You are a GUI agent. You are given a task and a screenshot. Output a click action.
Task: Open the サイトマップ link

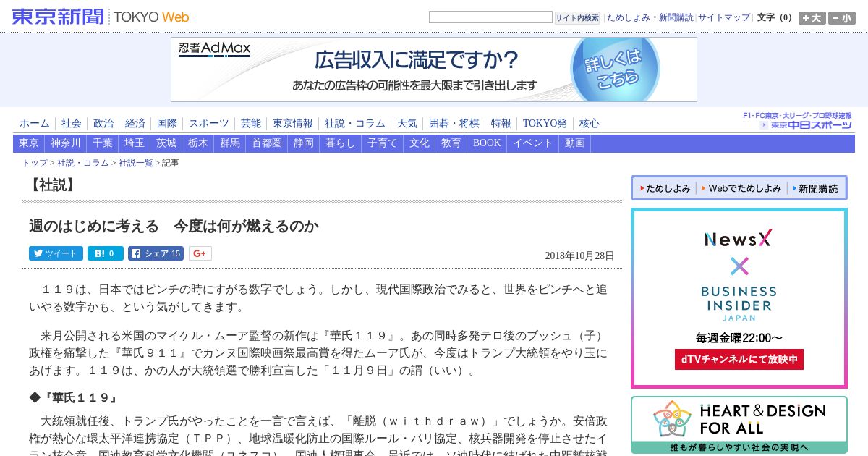pos(724,17)
